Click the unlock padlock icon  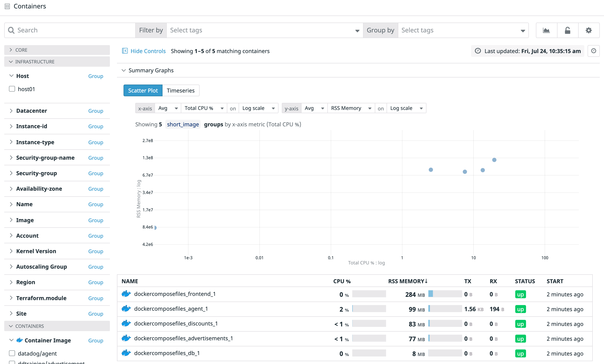click(x=567, y=30)
